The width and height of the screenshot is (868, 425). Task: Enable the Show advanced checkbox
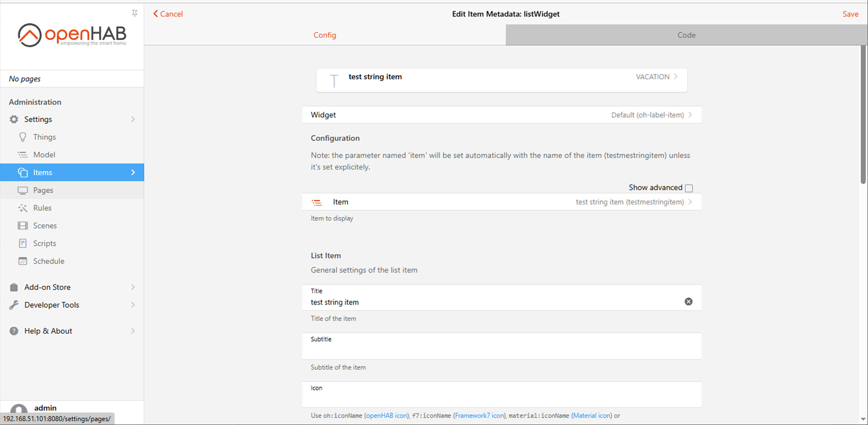[x=689, y=188]
